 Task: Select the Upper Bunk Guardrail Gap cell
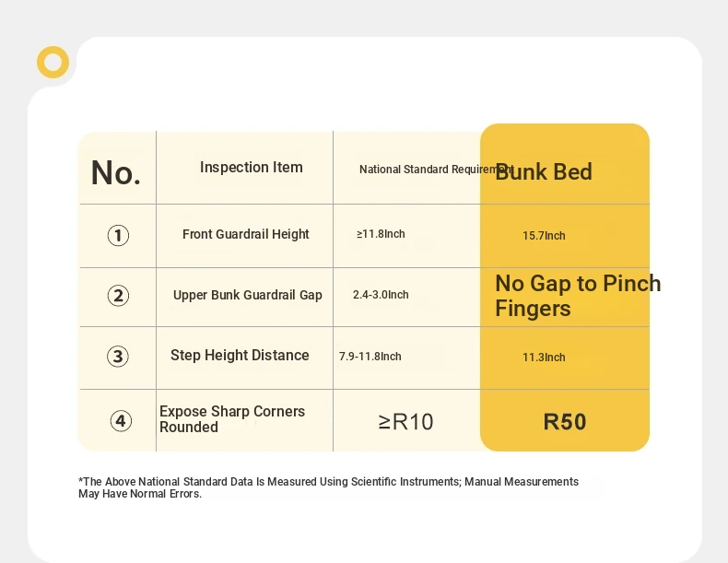[x=248, y=295]
